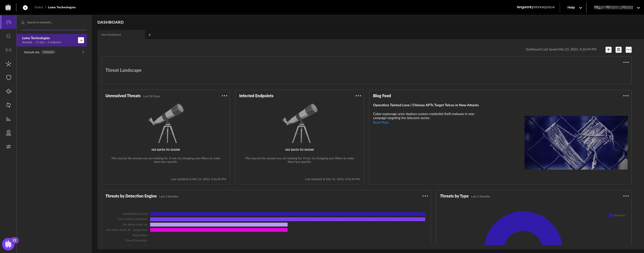Open Singularity Marketplace in the top bar
The image size is (644, 253).
(x=535, y=7)
